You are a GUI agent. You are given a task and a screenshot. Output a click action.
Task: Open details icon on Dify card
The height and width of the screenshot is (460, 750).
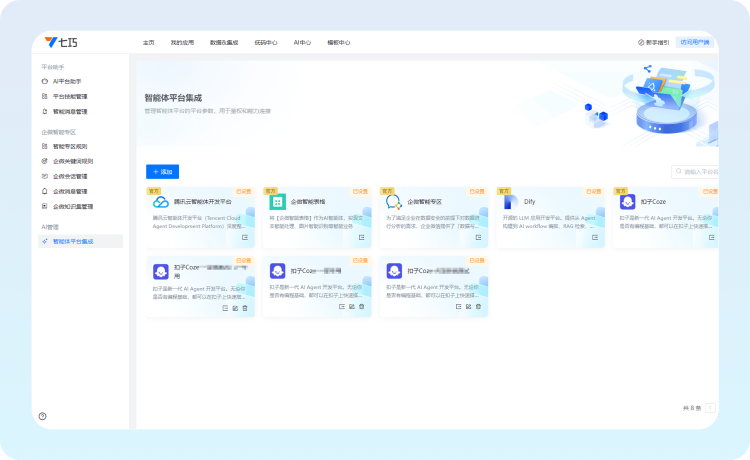595,238
